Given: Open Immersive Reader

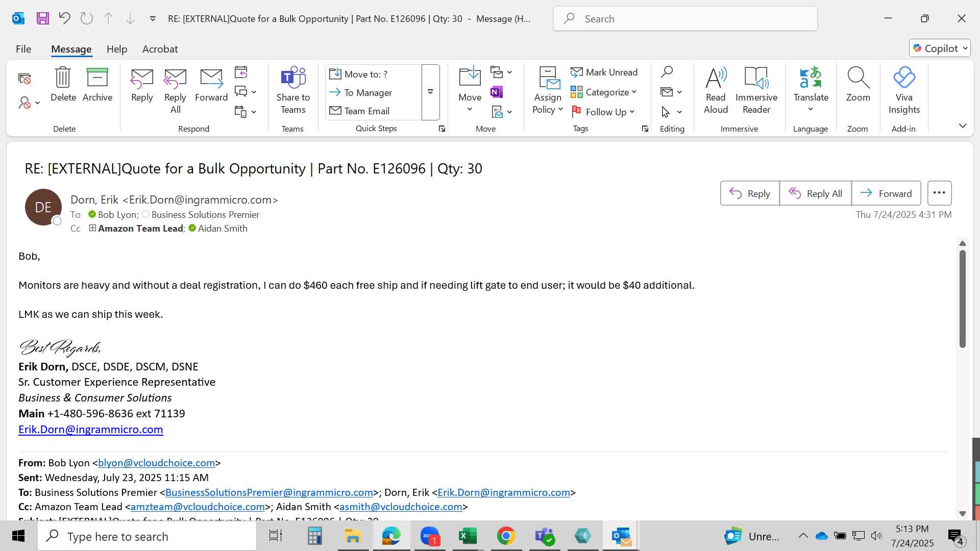Looking at the screenshot, I should (x=756, y=91).
